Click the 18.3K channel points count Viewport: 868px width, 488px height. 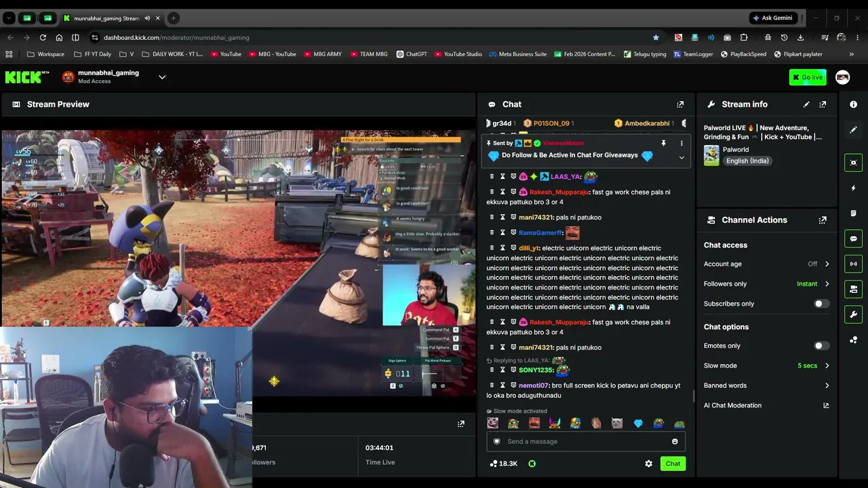click(503, 464)
